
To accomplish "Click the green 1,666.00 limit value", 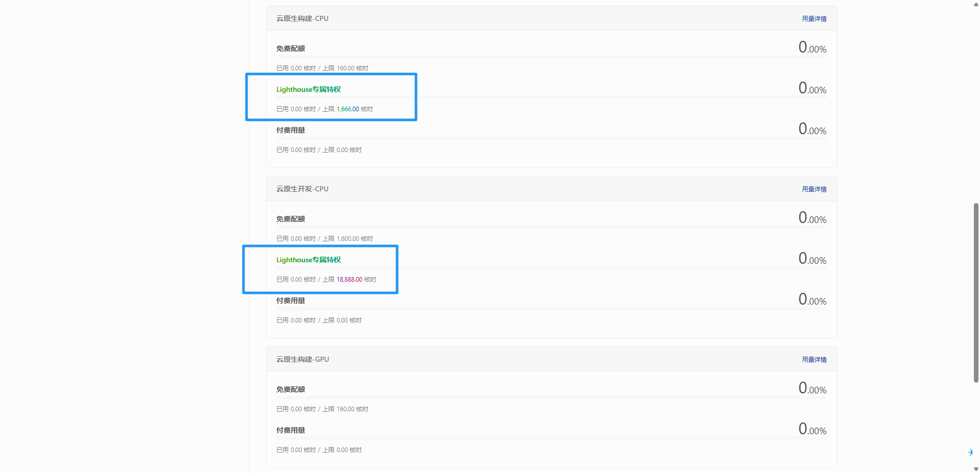I will (348, 109).
